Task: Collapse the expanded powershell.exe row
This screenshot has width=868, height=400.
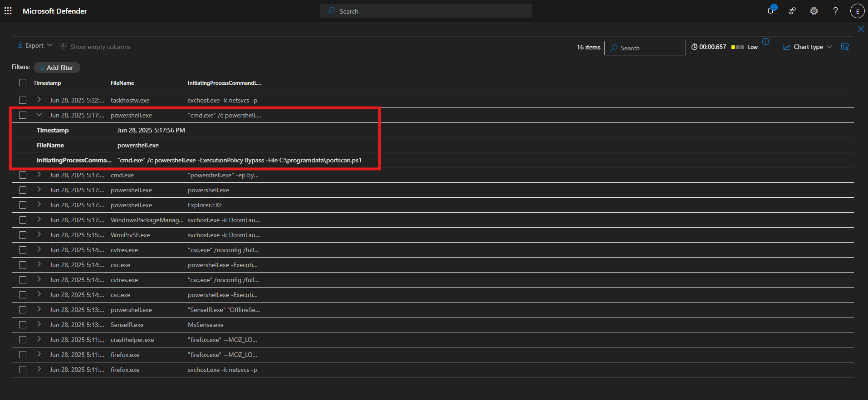Action: [x=39, y=115]
